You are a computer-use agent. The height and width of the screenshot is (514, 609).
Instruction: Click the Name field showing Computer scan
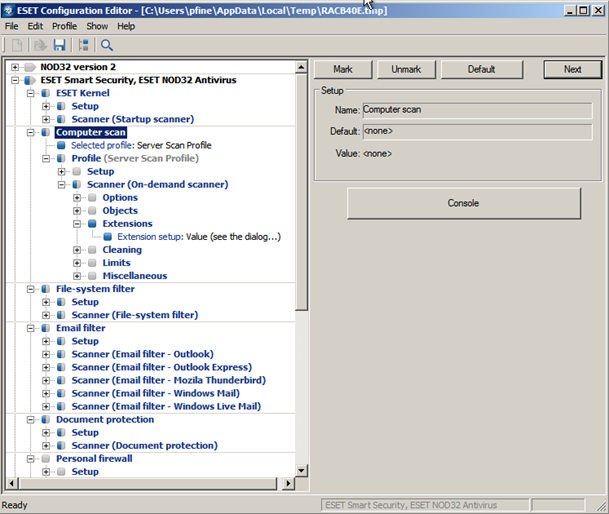pyautogui.click(x=477, y=110)
